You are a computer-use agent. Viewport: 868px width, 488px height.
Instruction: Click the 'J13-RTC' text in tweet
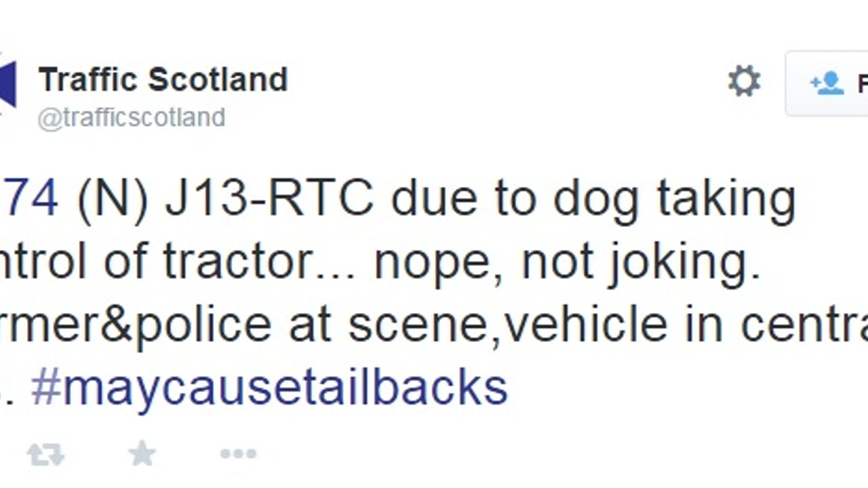click(269, 198)
